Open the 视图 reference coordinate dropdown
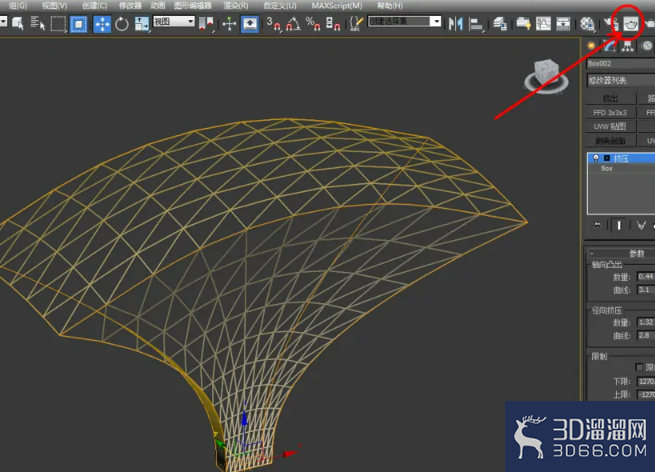 (x=174, y=21)
